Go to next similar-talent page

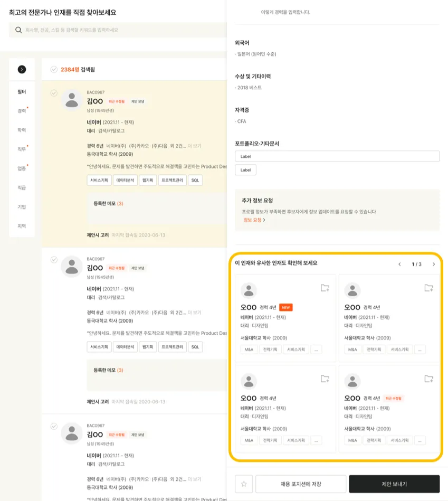click(x=434, y=264)
